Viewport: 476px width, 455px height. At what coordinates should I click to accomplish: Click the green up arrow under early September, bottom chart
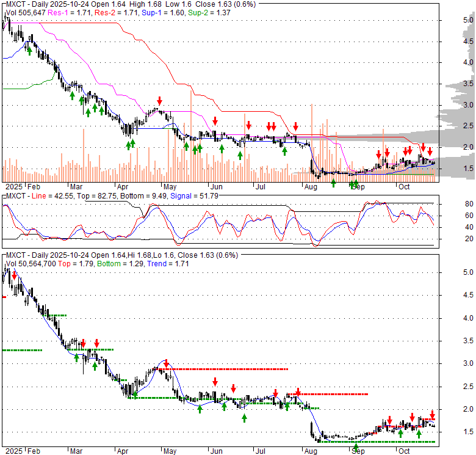(356, 447)
